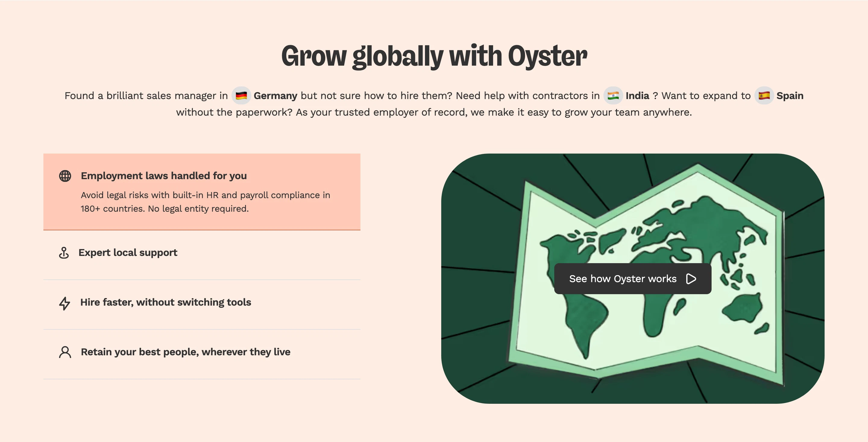Viewport: 868px width, 442px height.
Task: Click the Germany country label
Action: [x=275, y=96]
